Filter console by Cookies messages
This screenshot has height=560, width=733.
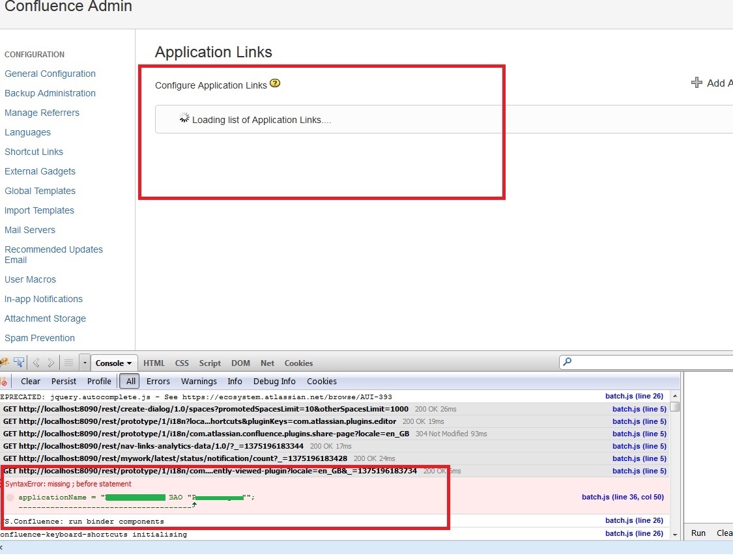click(x=322, y=382)
